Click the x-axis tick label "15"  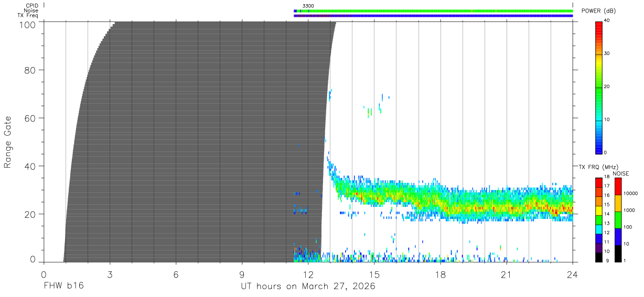pyautogui.click(x=374, y=274)
